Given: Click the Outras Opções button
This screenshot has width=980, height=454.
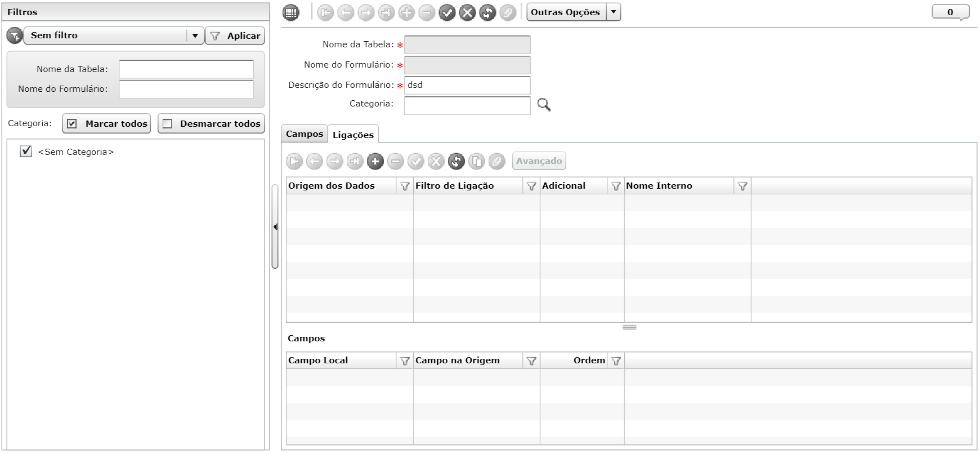Looking at the screenshot, I should [x=566, y=12].
